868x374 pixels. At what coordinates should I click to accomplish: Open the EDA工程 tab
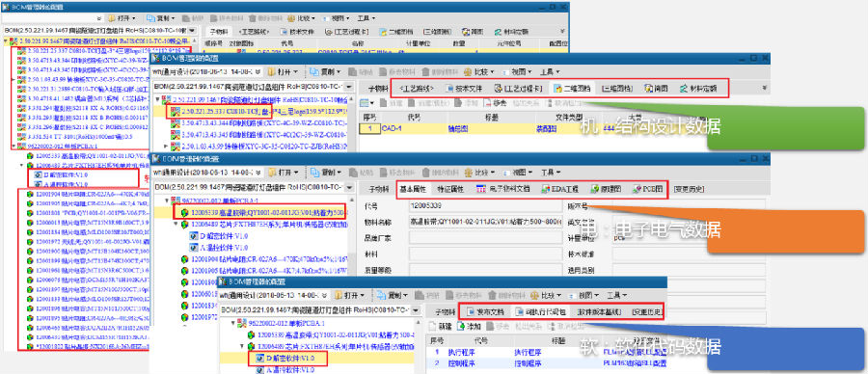point(560,189)
